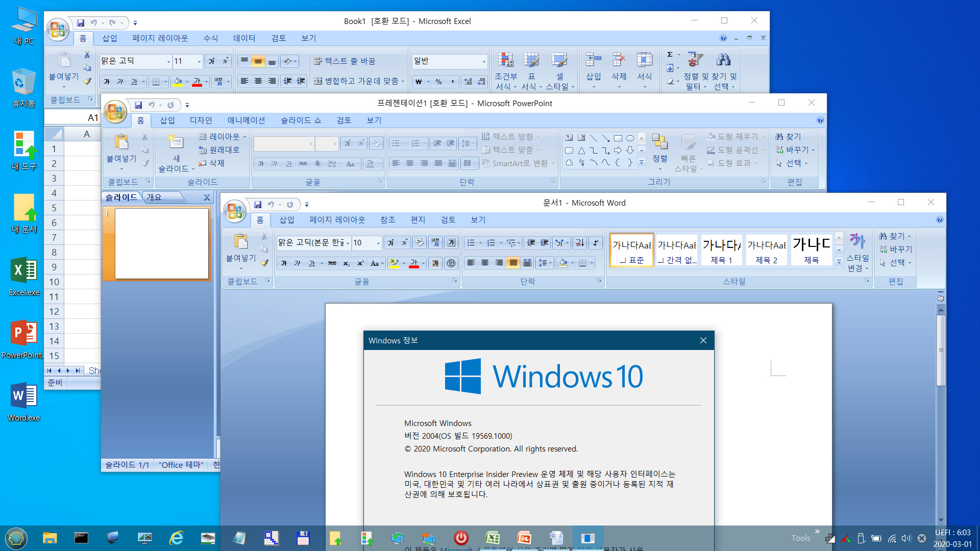Click Word's paste clipboard icon

point(241,241)
